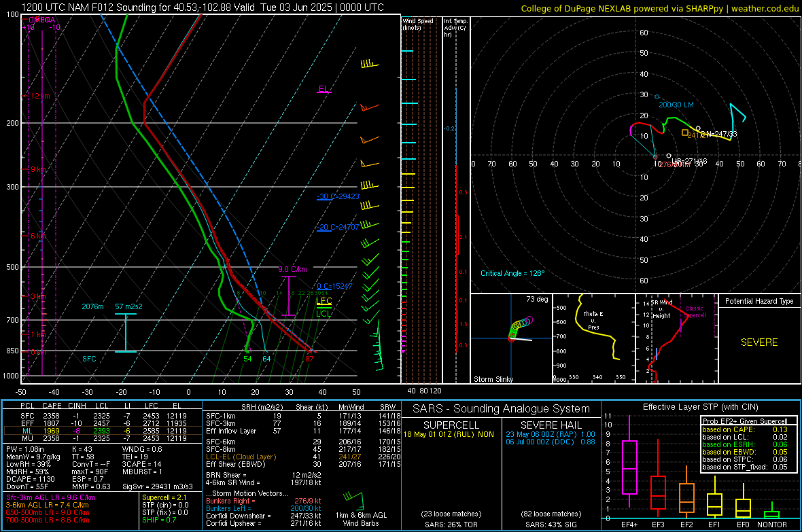This screenshot has width=802, height=532.
Task: Click the 'Effective Layer STP (with CIN)' title
Action: point(700,407)
